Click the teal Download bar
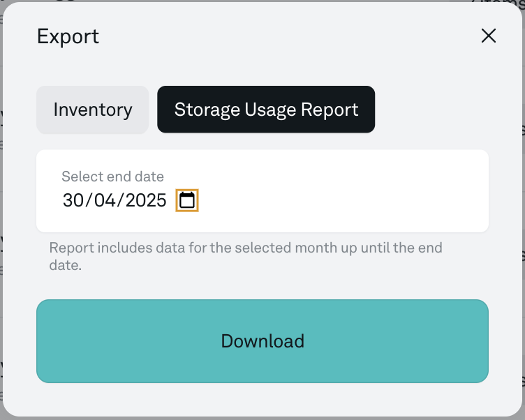 tap(262, 341)
